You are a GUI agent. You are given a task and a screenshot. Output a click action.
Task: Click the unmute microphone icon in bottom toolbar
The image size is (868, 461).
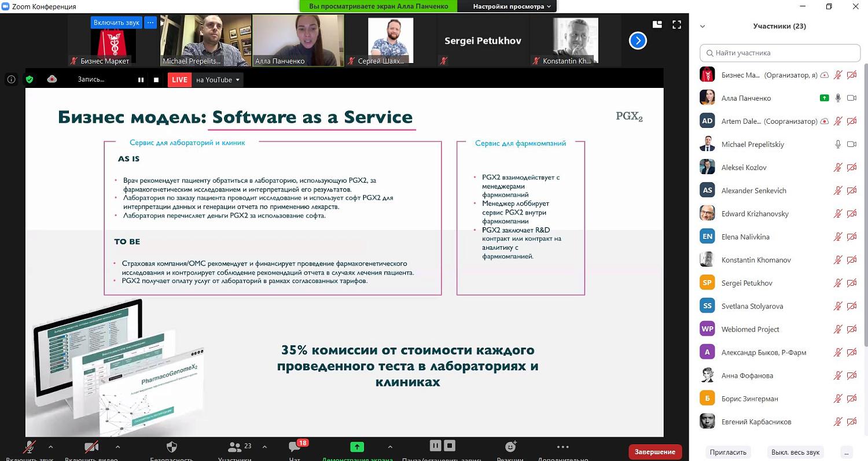(x=30, y=447)
